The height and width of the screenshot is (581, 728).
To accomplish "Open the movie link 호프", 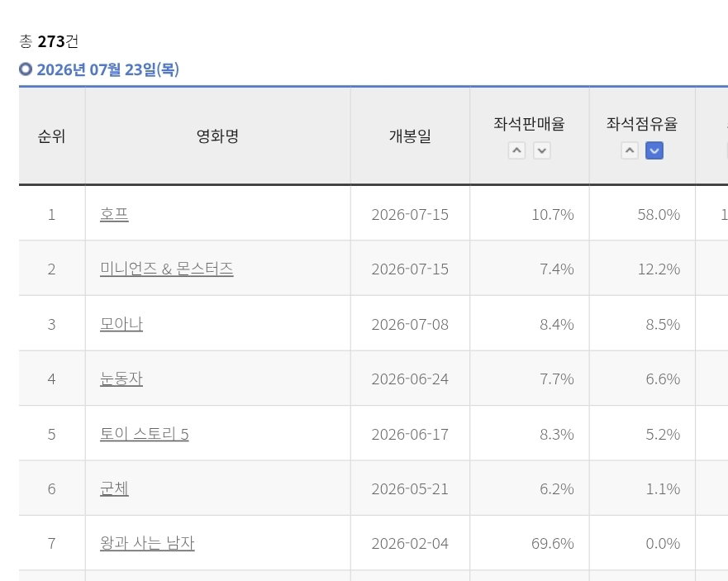I will tap(114, 214).
